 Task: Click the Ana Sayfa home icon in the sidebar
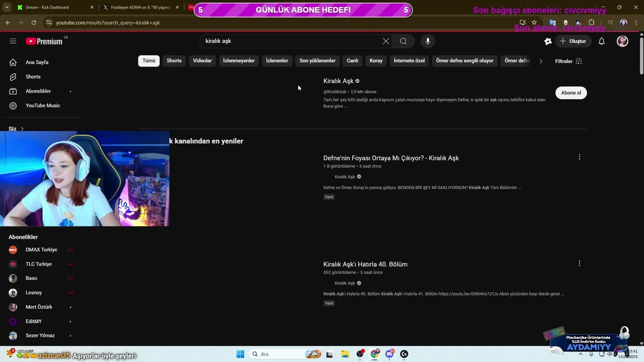[x=13, y=62]
